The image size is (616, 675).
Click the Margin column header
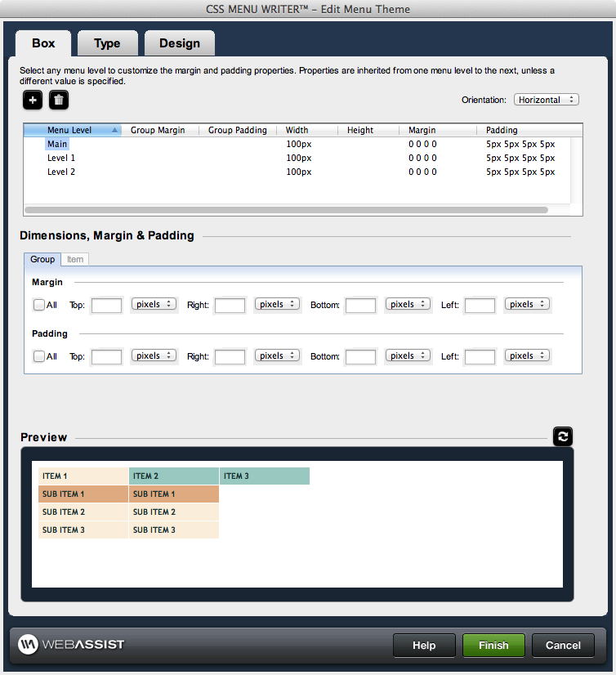pyautogui.click(x=438, y=130)
